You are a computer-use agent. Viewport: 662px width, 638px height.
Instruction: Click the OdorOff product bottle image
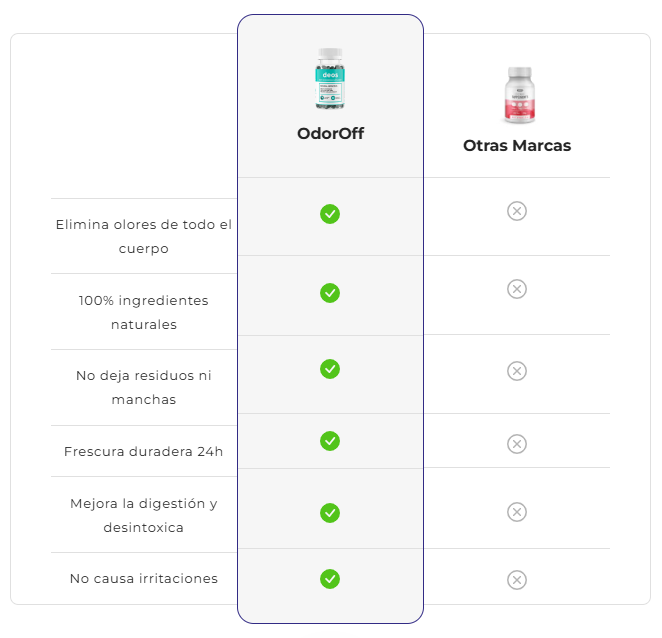[330, 78]
